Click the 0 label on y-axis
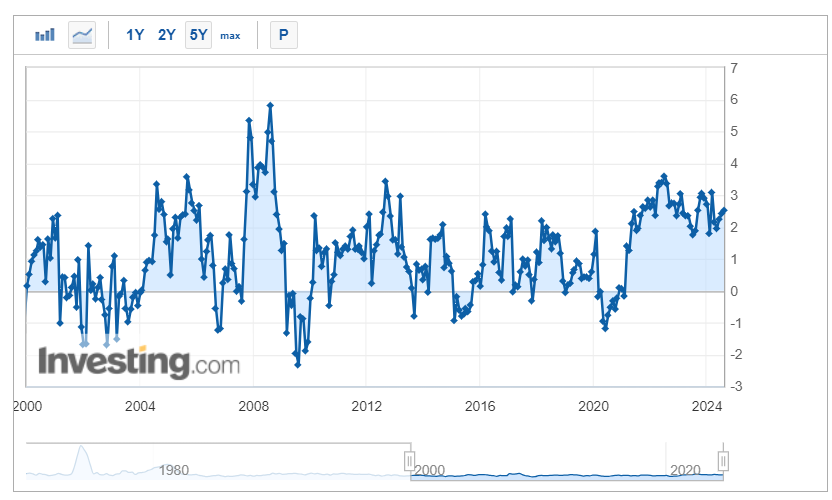The height and width of the screenshot is (500, 832). coord(734,292)
